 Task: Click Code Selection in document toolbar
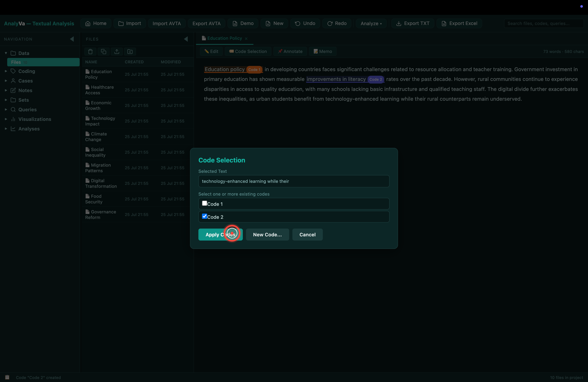point(248,51)
